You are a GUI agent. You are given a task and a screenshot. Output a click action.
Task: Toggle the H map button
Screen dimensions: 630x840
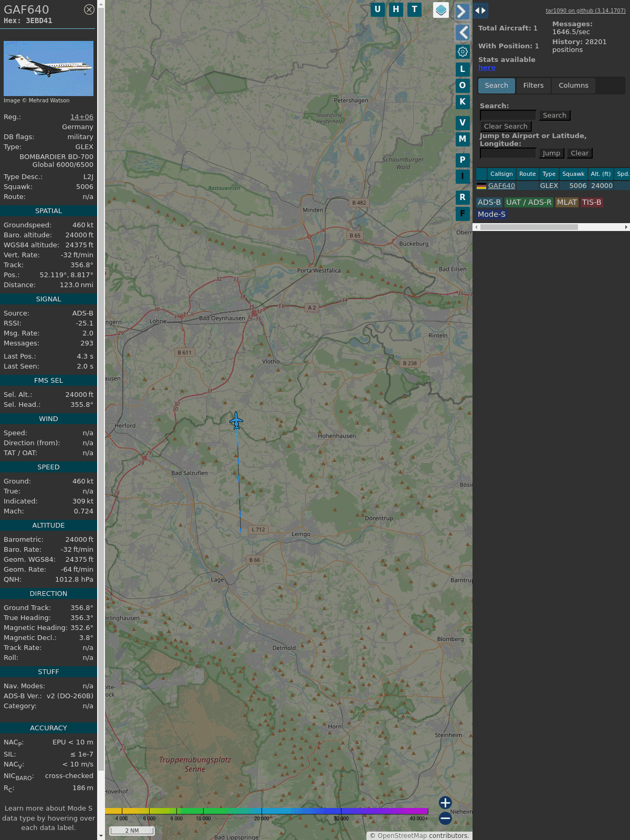[396, 9]
